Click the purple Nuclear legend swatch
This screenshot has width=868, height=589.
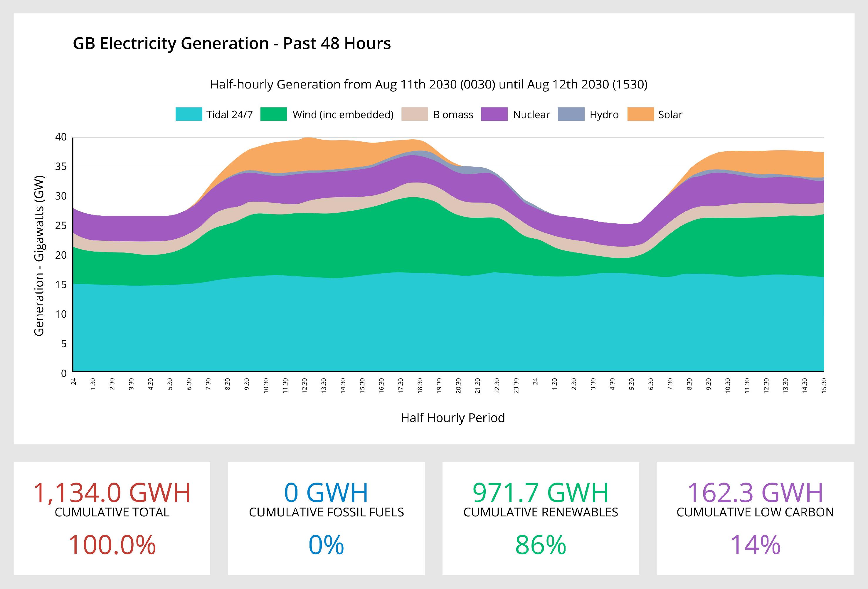pyautogui.click(x=494, y=114)
